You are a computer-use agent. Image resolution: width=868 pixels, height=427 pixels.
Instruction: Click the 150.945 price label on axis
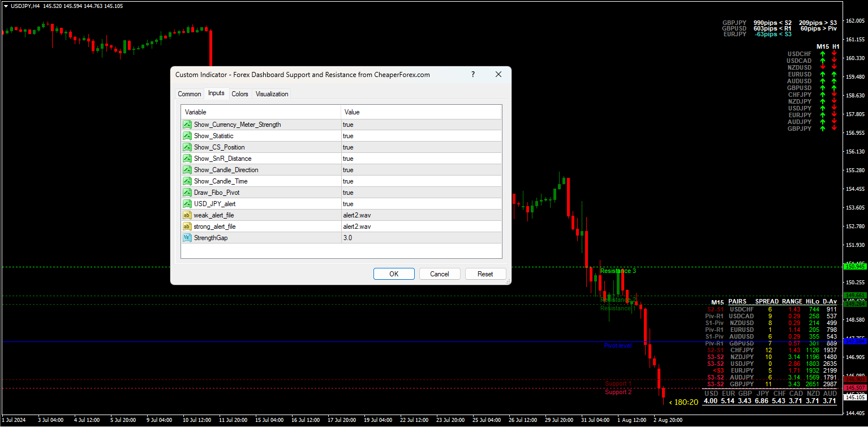click(855, 266)
